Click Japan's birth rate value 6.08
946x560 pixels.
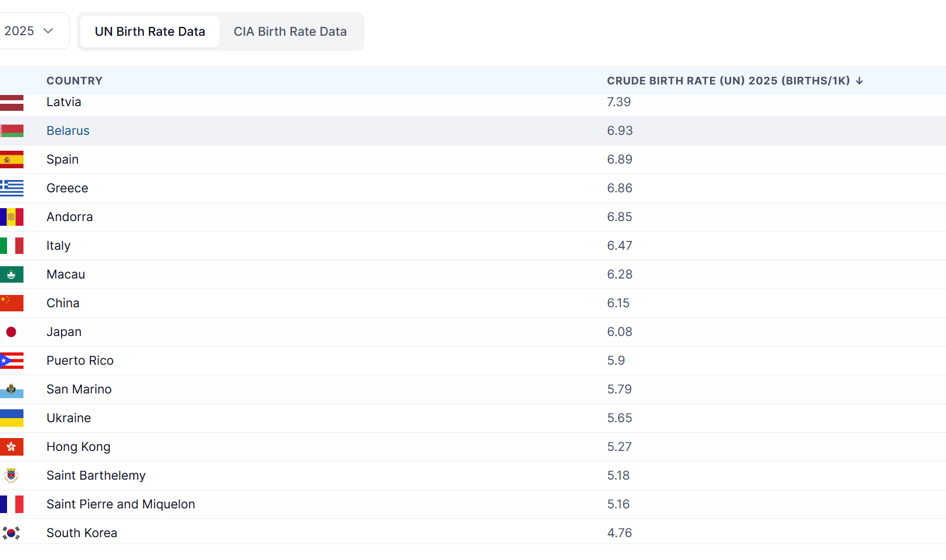click(x=620, y=332)
